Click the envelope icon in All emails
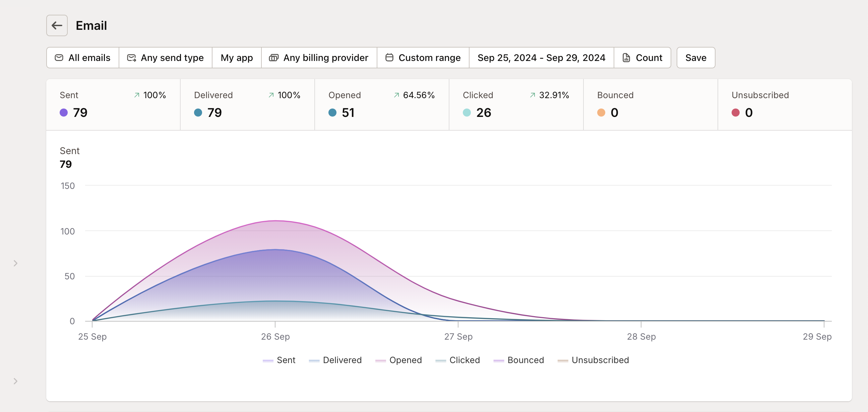This screenshot has width=868, height=412. click(x=59, y=58)
